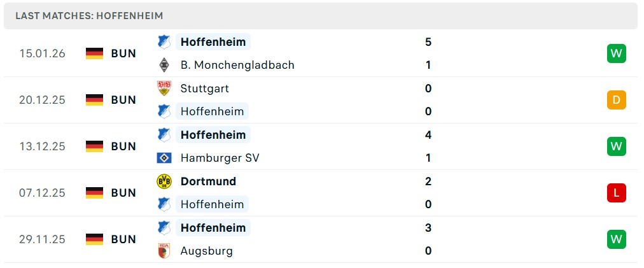Click the green W badge for the 15.01.26 match
This screenshot has width=644, height=268.
coord(616,53)
